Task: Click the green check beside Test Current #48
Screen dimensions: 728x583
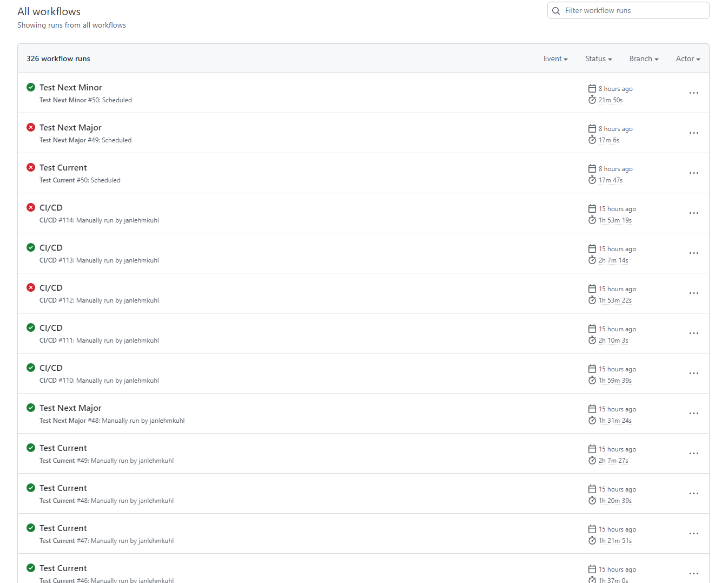Action: (30, 488)
